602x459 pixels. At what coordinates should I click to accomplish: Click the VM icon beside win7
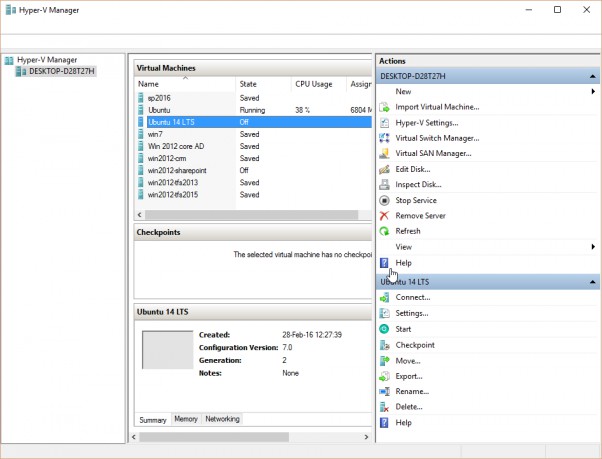pyautogui.click(x=141, y=134)
